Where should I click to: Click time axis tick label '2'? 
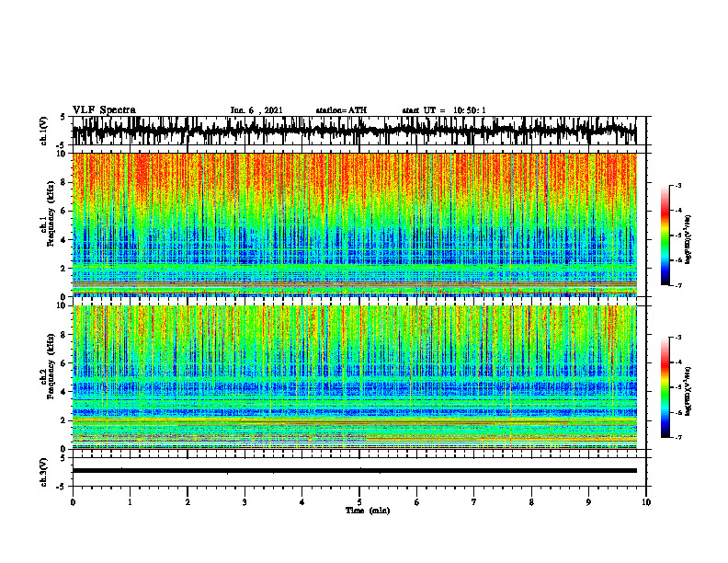coord(188,502)
